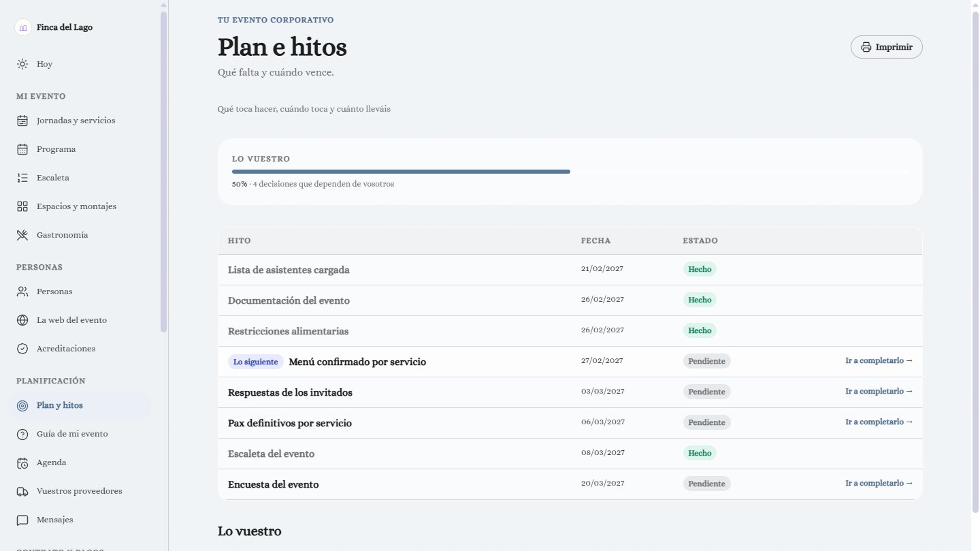Click the date 20/03/2027

(x=602, y=483)
